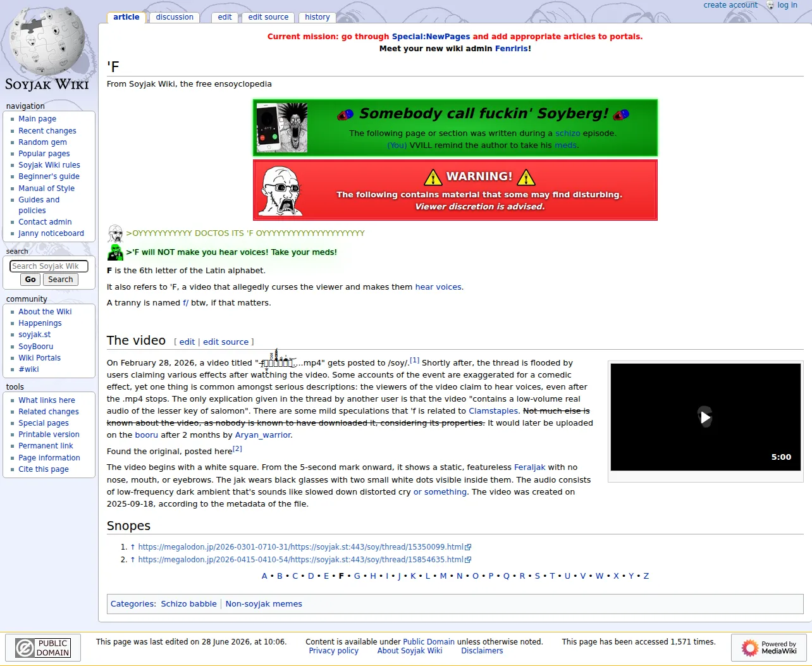Screen dimensions: 812x666
Task: Open the history tab
Action: point(317,17)
